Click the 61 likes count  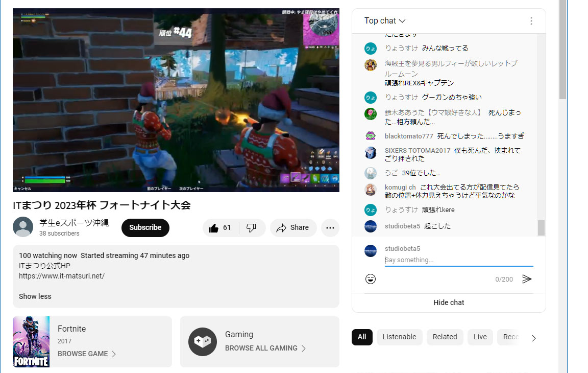227,228
